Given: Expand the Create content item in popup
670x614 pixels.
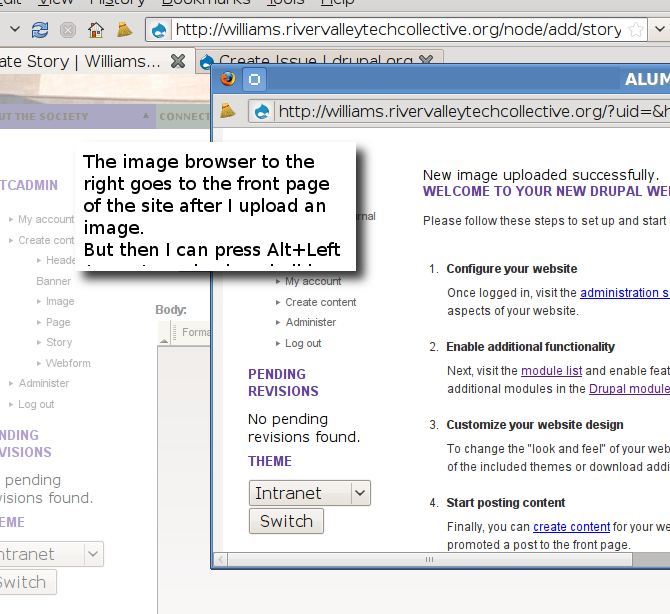Looking at the screenshot, I should (320, 302).
